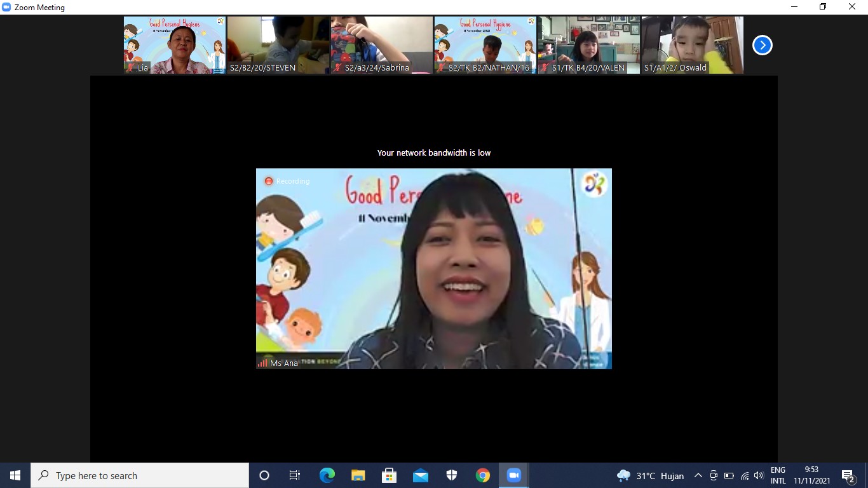Switch the ENG INTL input language

[778, 475]
